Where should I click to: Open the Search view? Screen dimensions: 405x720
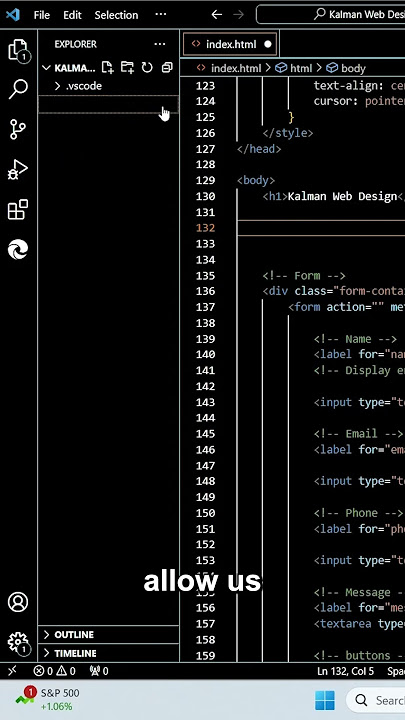tap(18, 89)
